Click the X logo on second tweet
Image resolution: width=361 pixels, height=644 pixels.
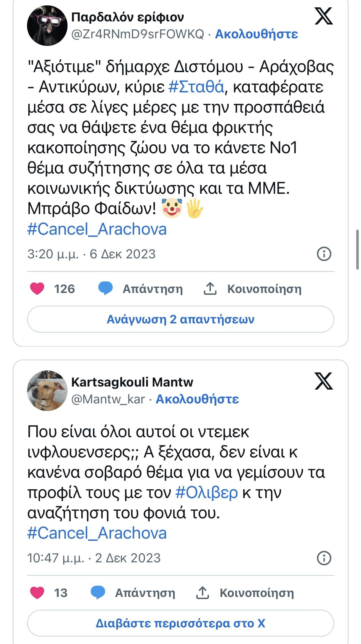click(324, 381)
